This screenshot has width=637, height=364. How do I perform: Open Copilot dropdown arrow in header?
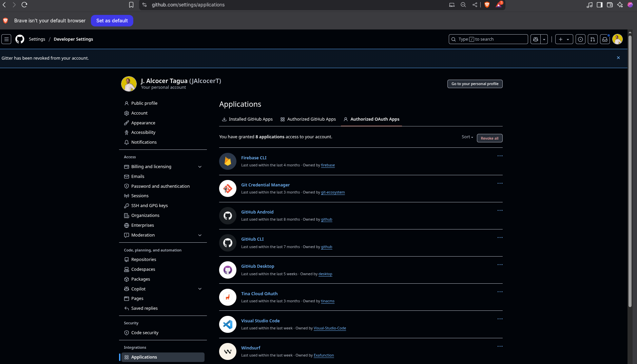(x=544, y=39)
